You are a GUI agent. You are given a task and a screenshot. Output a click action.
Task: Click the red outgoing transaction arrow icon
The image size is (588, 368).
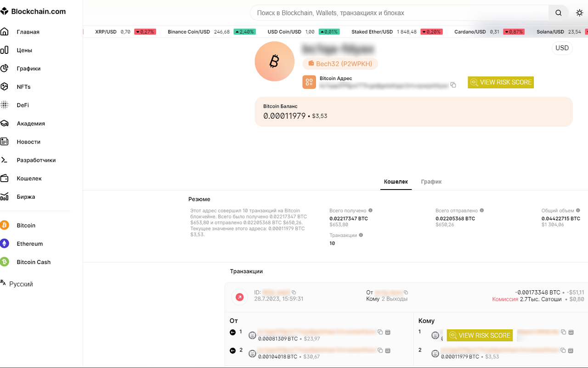239,297
